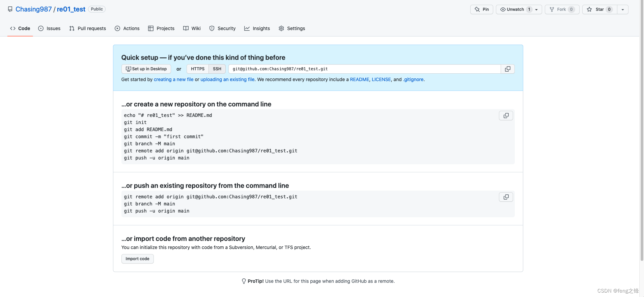Click the echo "# re01_test" README line

[x=168, y=115]
